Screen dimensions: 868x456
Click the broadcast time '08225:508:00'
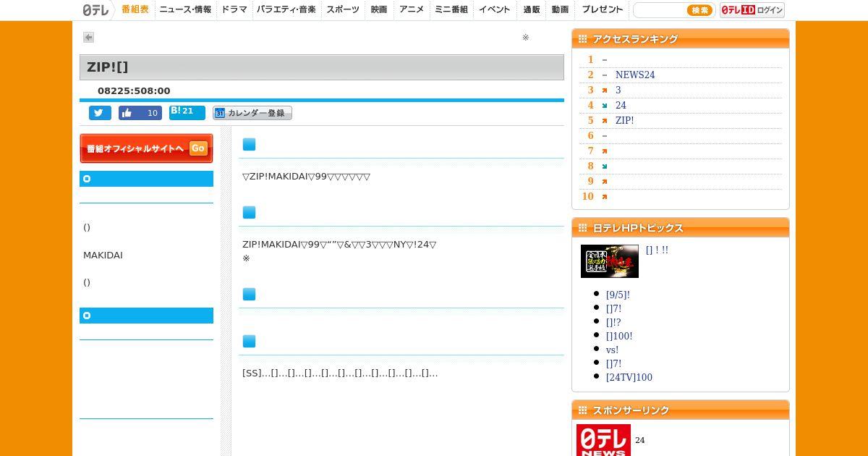134,91
